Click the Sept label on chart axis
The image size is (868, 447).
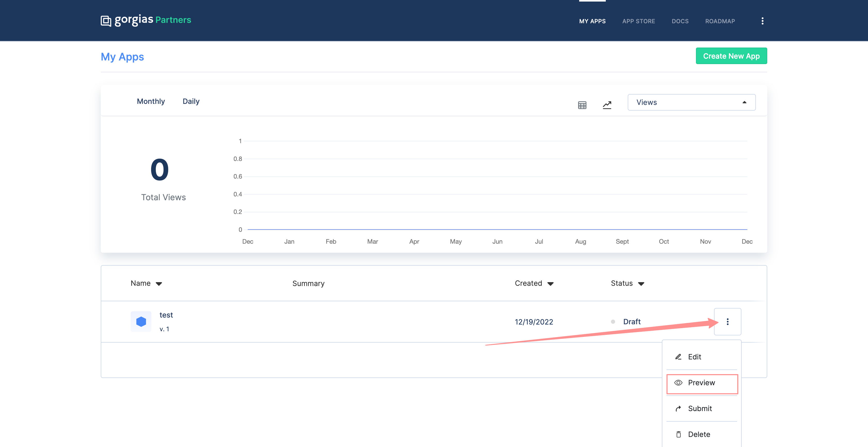coord(622,242)
